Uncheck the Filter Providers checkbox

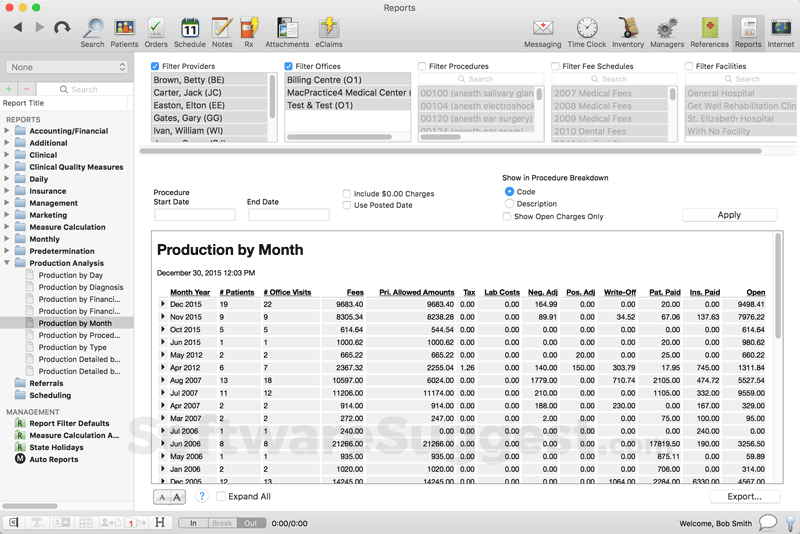click(155, 66)
